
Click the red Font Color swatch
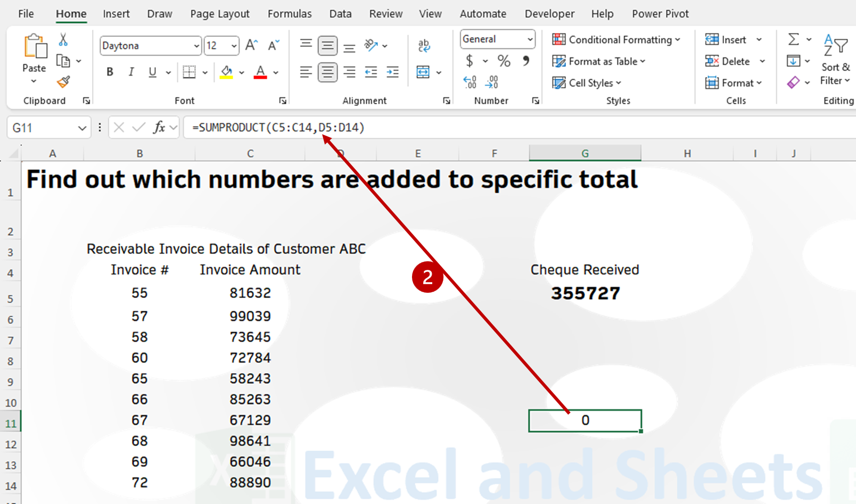259,71
